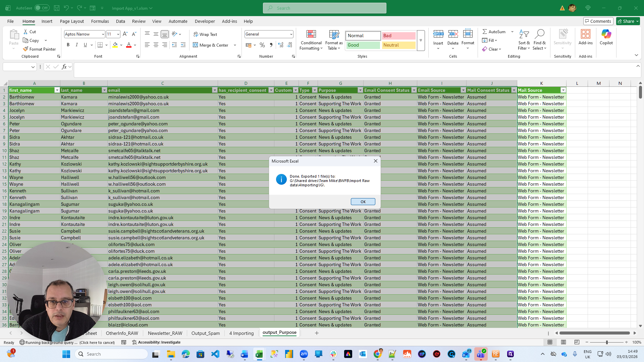Switch to Page Break Preview view
This screenshot has width=644, height=362.
click(x=577, y=342)
